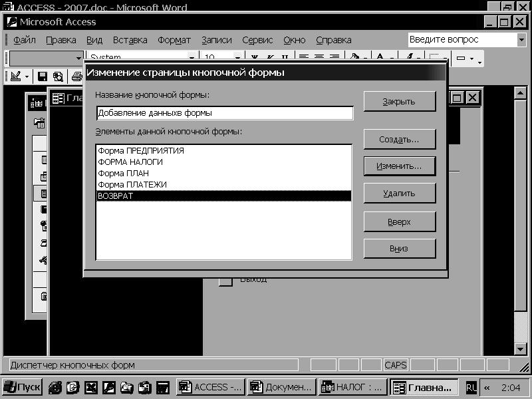Click the Введите вопрос help search field
The height and width of the screenshot is (399, 532).
pyautogui.click(x=462, y=40)
